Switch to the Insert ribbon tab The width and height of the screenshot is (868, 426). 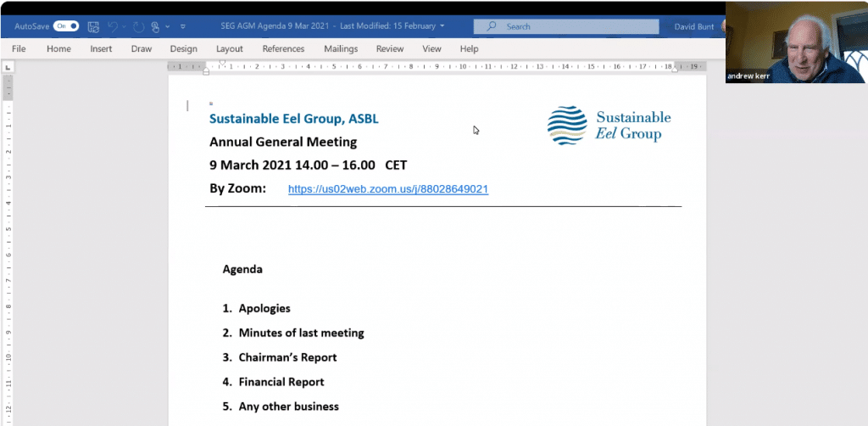tap(101, 49)
